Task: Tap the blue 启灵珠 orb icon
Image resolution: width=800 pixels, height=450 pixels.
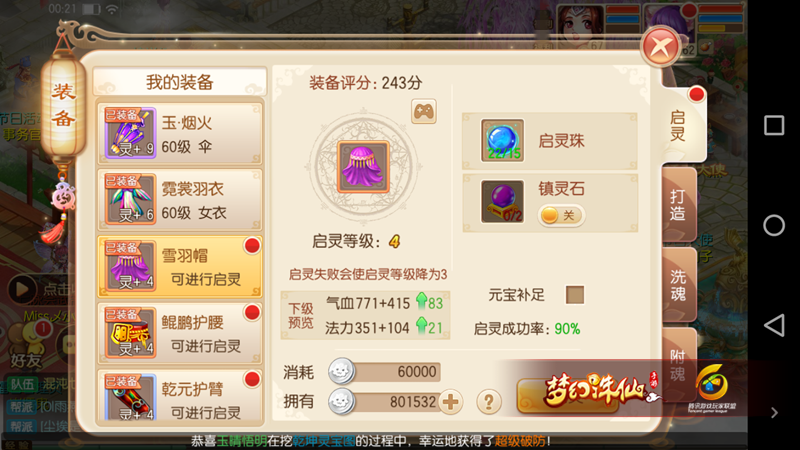Action: [x=502, y=140]
